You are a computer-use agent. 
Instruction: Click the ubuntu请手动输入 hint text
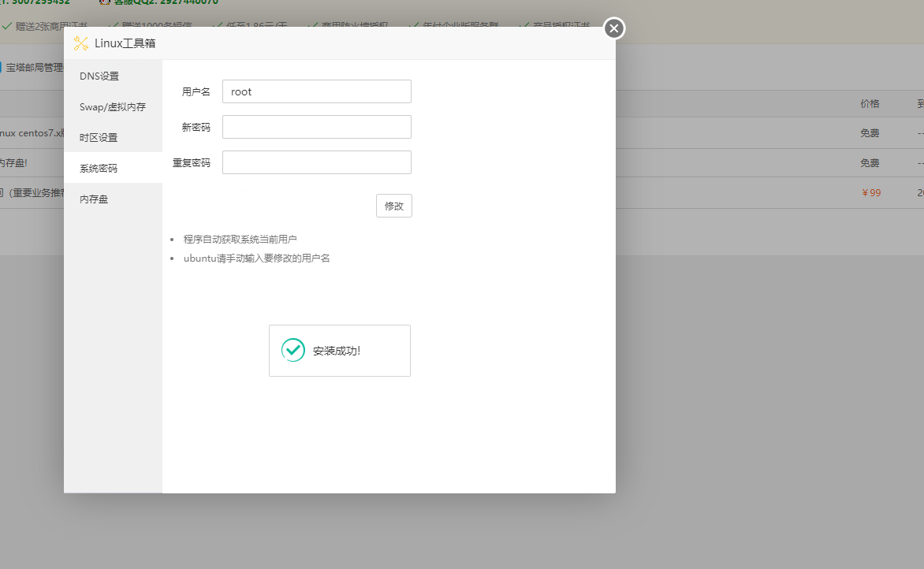tap(256, 258)
